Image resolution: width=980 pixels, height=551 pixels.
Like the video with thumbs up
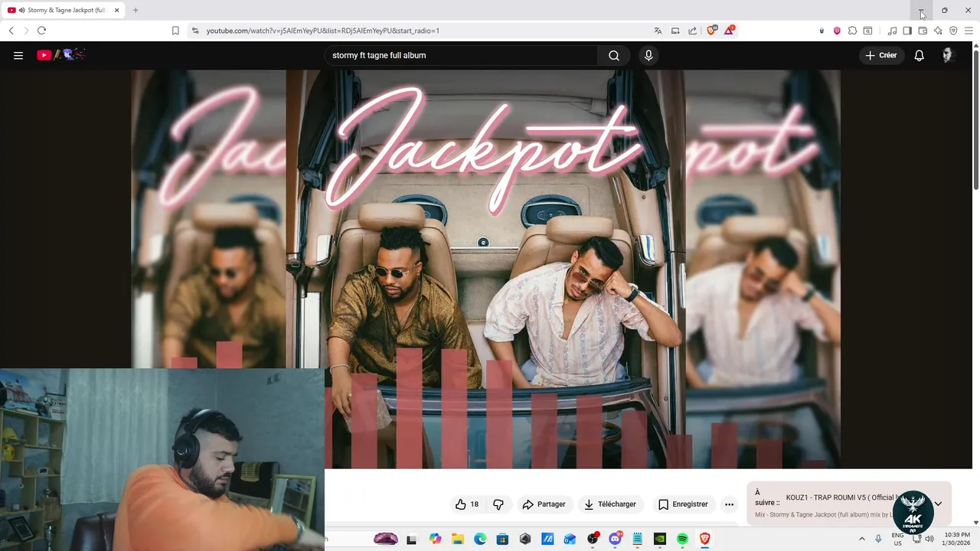coord(467,504)
